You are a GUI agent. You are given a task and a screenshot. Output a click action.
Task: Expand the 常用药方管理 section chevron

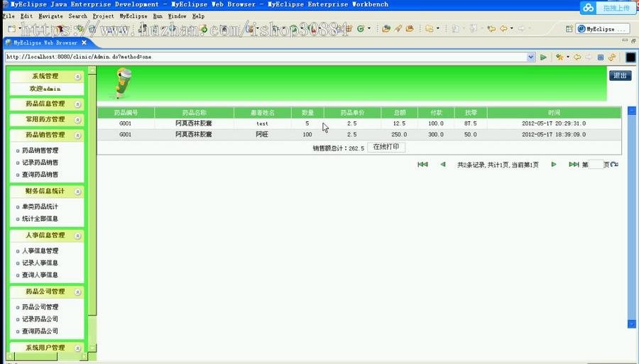[x=77, y=120]
